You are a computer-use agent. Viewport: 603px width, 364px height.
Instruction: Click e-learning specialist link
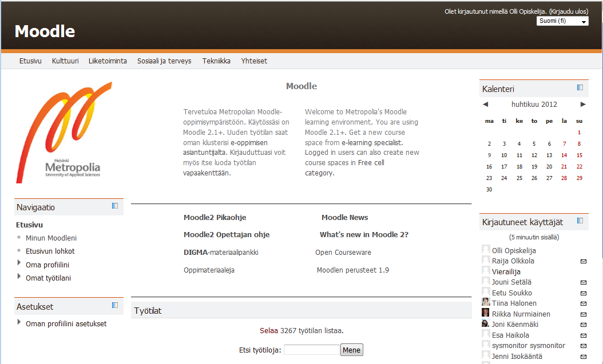pyautogui.click(x=371, y=142)
